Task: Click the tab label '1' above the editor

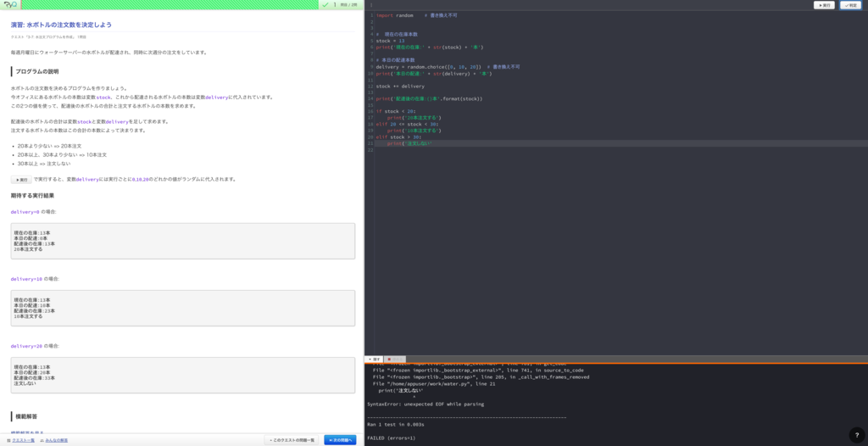Action: click(371, 5)
